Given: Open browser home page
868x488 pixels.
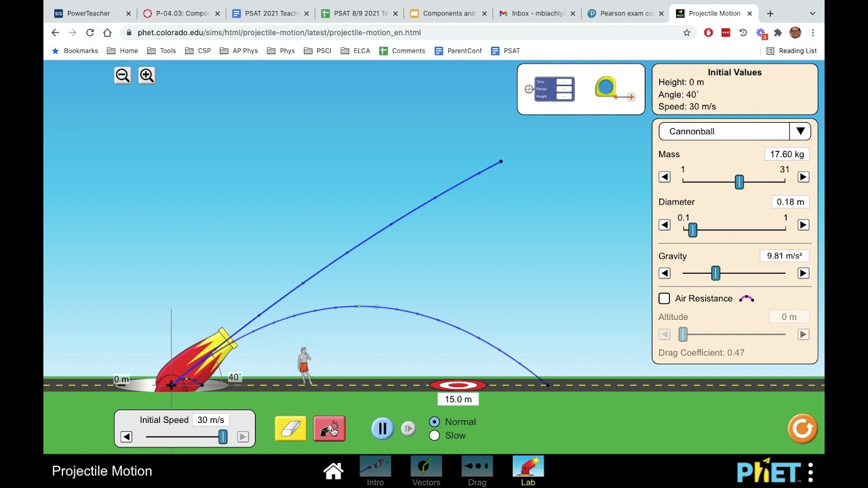Looking at the screenshot, I should click(x=107, y=33).
